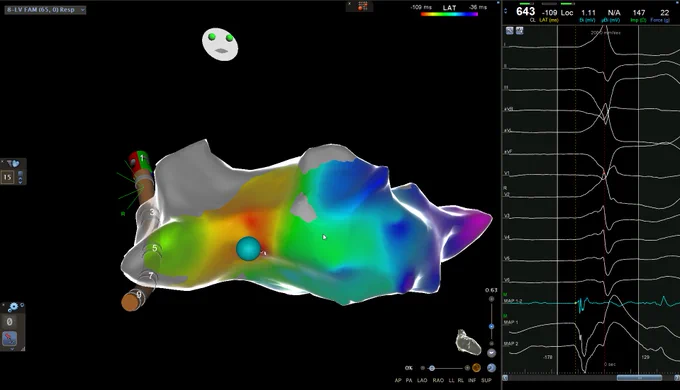Screen dimensions: 680x390
Task: Click the heart orientation thumbnail
Action: tap(468, 342)
